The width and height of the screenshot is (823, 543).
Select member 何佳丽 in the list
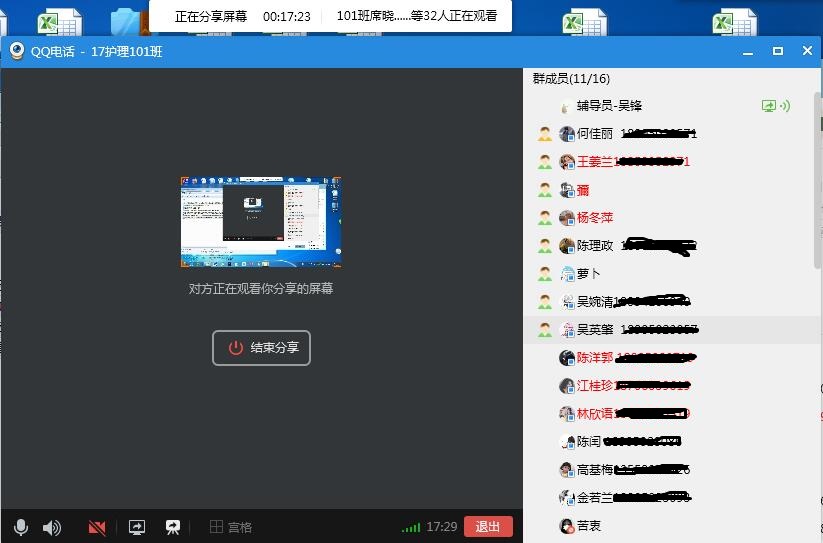(595, 134)
